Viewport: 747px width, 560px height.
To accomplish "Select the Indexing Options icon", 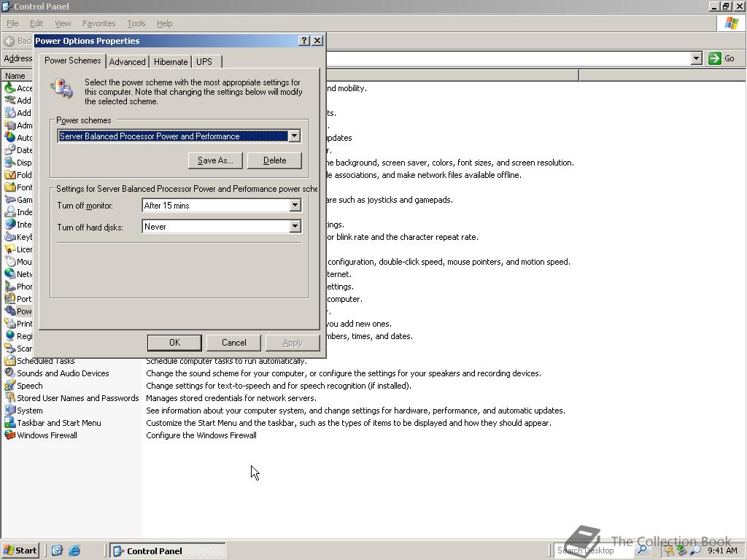I will click(x=10, y=212).
